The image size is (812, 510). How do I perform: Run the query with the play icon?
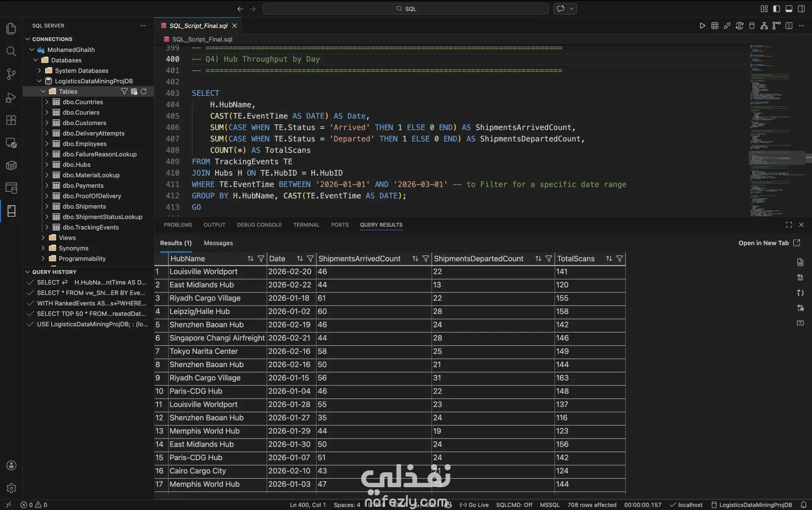click(702, 26)
